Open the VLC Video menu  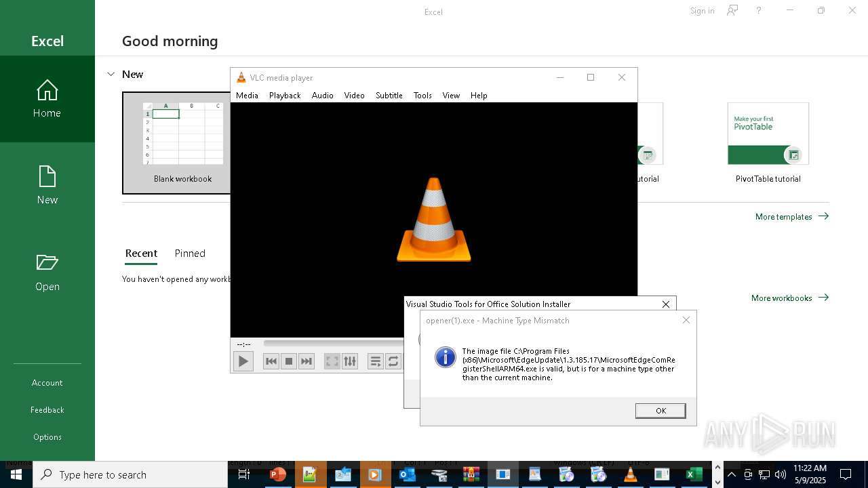pos(354,96)
